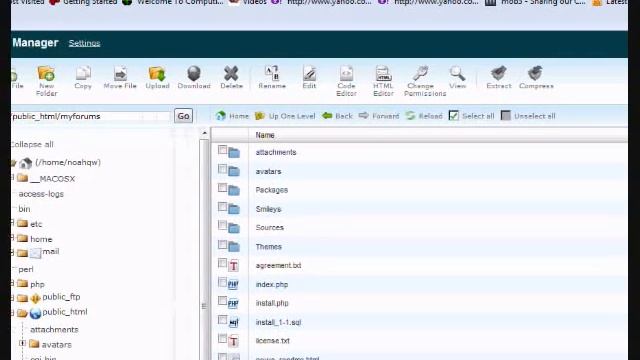Click the /home/noahqw home icon
This screenshot has height=360, width=640.
[x=25, y=163]
